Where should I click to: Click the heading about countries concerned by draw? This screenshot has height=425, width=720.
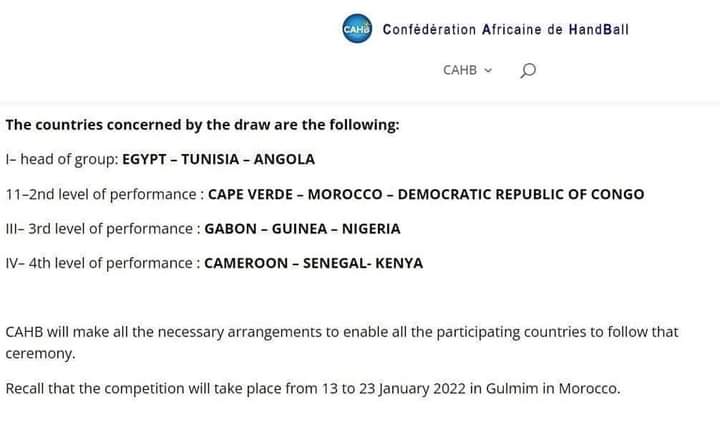coord(202,125)
